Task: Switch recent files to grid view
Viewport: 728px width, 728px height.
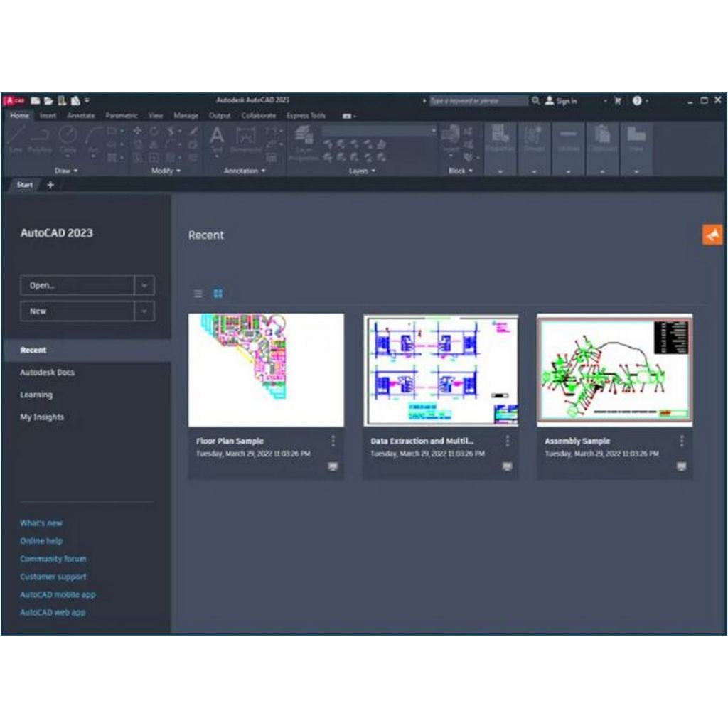Action: coord(218,294)
